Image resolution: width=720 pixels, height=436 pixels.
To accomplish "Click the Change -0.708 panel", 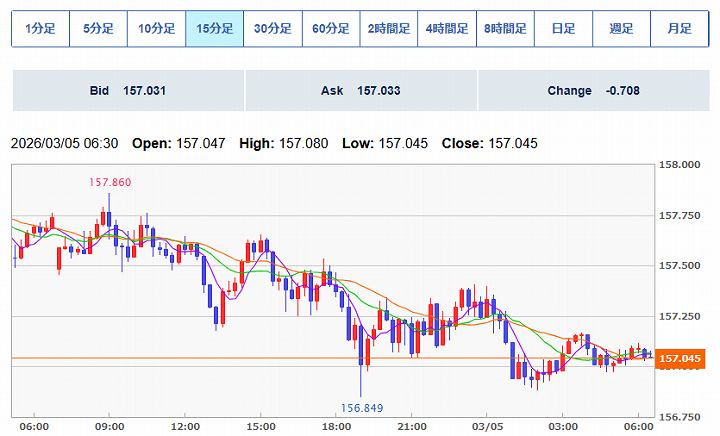I will (593, 91).
